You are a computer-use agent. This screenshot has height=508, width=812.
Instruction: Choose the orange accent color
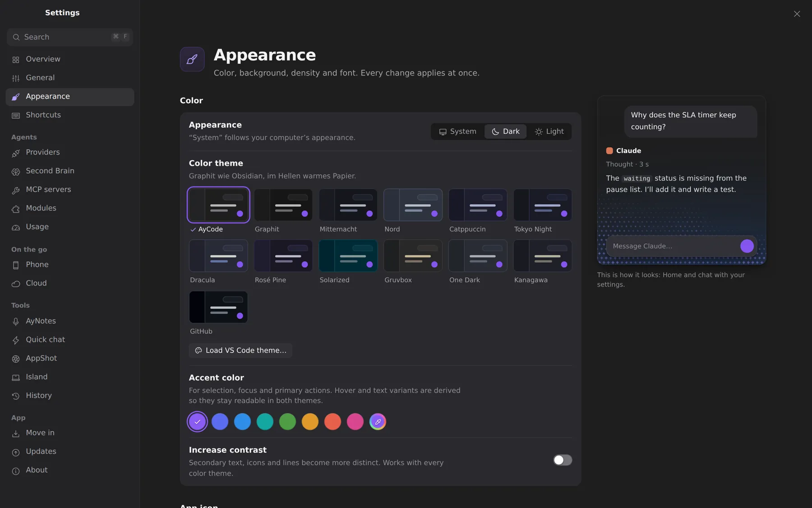coord(310,422)
